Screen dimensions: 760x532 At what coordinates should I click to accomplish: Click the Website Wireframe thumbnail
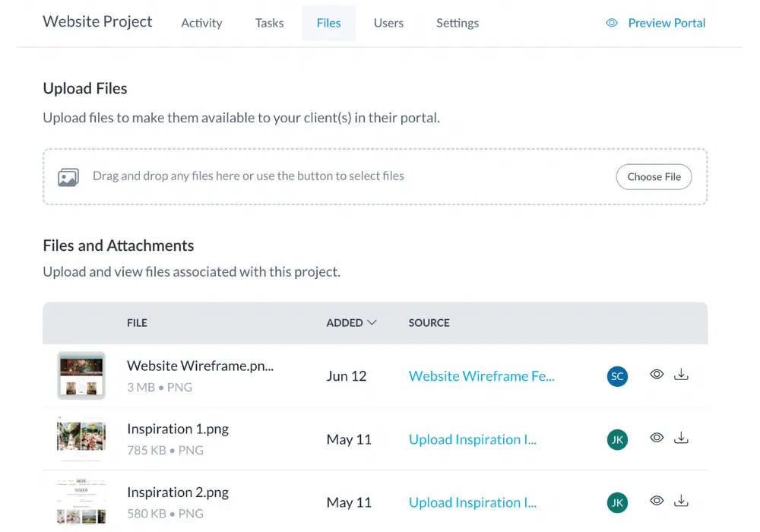[81, 375]
